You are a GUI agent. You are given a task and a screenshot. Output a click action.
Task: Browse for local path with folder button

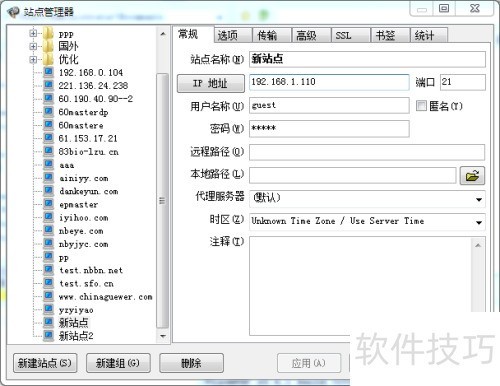pyautogui.click(x=472, y=175)
